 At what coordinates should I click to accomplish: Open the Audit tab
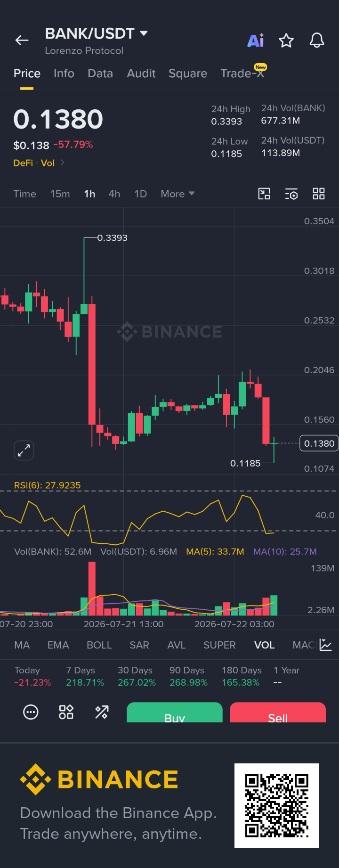[x=141, y=74]
